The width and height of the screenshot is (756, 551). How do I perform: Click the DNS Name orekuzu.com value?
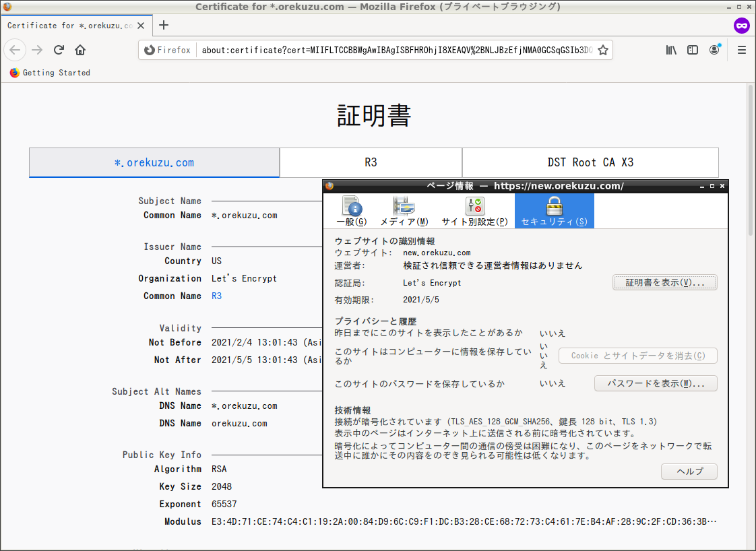[x=239, y=423]
